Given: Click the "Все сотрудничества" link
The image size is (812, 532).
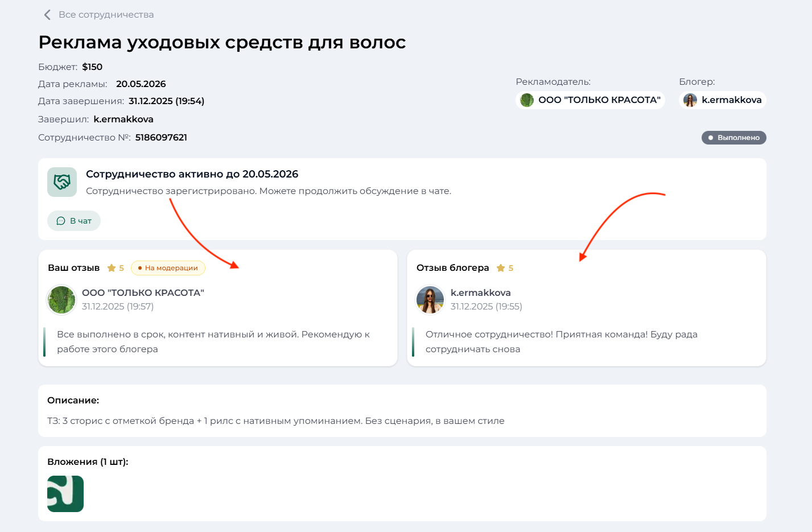Looking at the screenshot, I should click(105, 15).
